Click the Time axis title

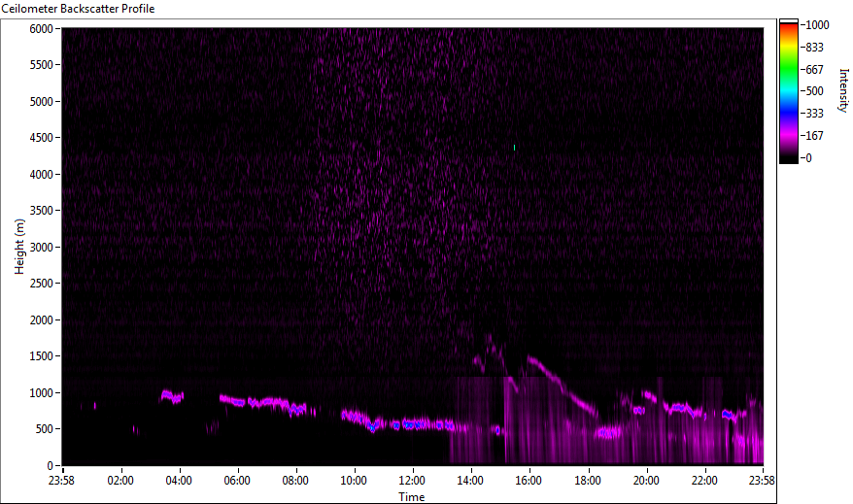411,497
